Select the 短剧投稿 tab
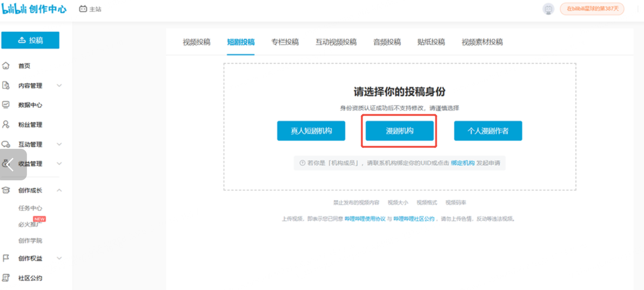This screenshot has height=290, width=644. click(240, 42)
